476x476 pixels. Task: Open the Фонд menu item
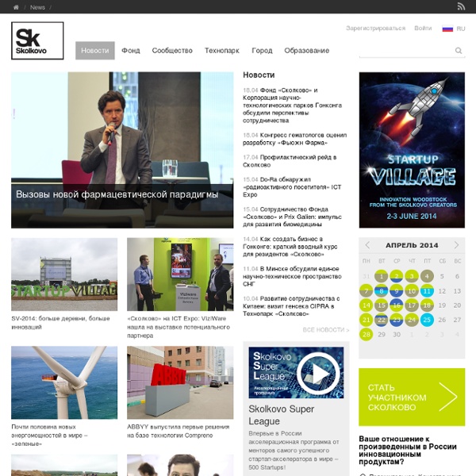pos(131,51)
